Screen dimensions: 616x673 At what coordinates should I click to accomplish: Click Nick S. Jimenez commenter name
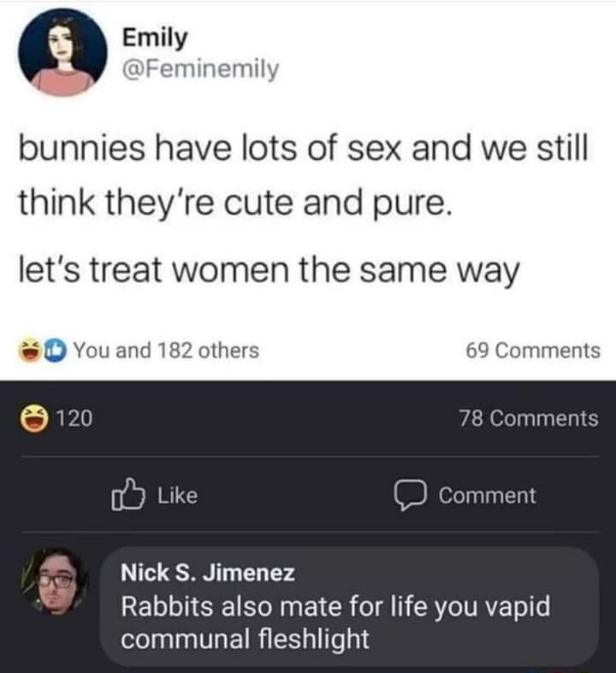208,573
